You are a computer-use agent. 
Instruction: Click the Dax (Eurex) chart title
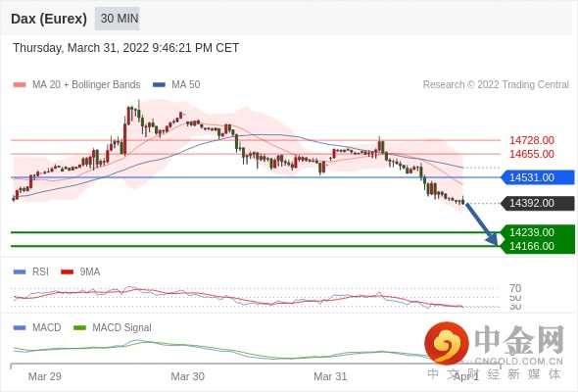click(x=49, y=19)
